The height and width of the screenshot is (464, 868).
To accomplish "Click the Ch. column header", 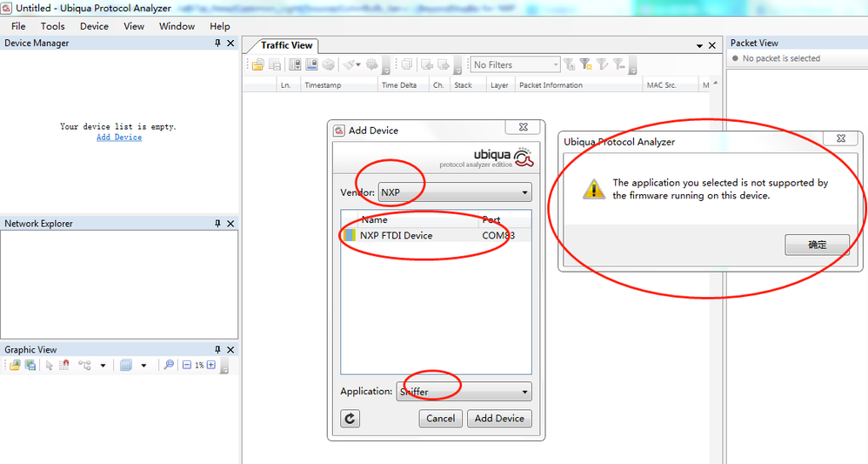I will [x=439, y=84].
